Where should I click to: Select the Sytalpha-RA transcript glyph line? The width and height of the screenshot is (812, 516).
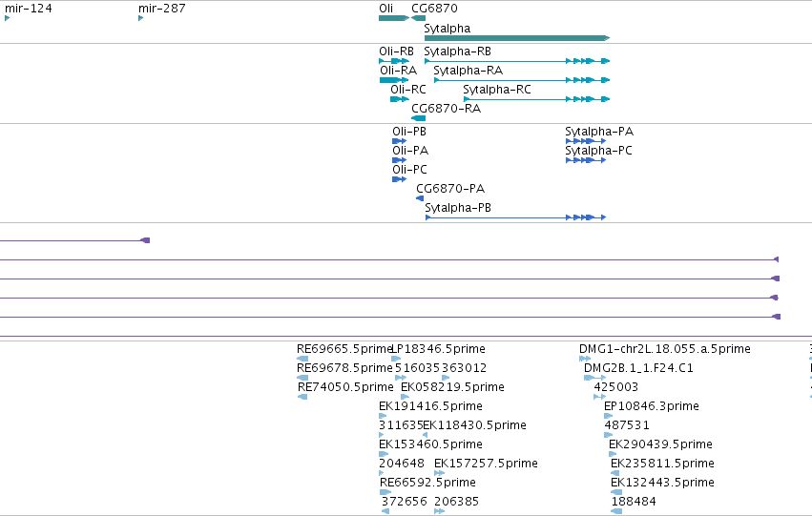[x=522, y=80]
